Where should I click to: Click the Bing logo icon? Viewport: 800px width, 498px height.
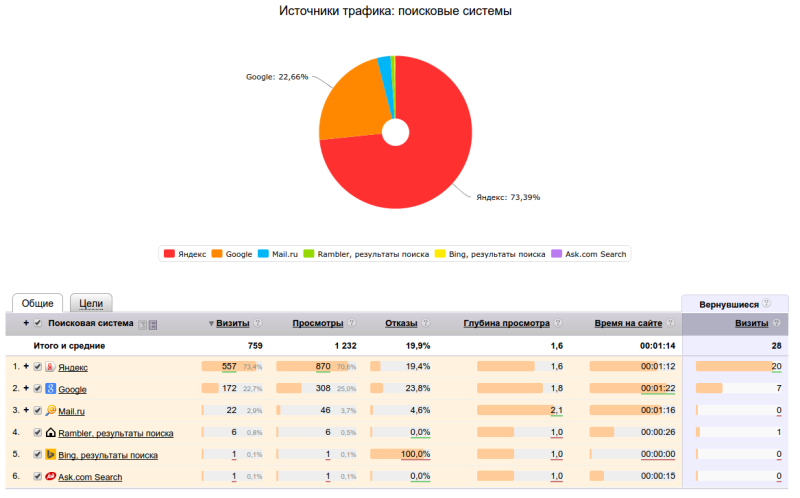(50, 454)
